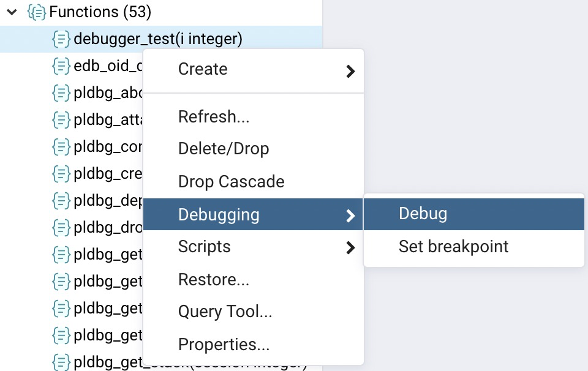The height and width of the screenshot is (371, 588).
Task: Click the Functions group node icon
Action: click(x=36, y=12)
